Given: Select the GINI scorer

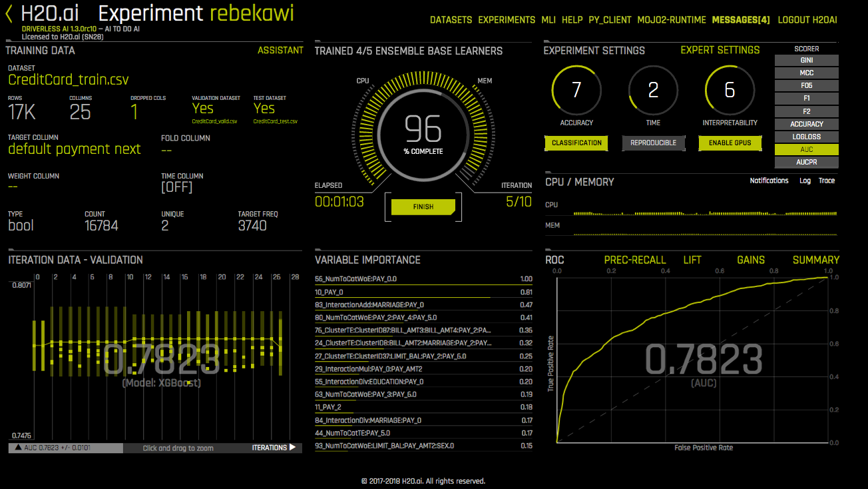Looking at the screenshot, I should pyautogui.click(x=806, y=60).
